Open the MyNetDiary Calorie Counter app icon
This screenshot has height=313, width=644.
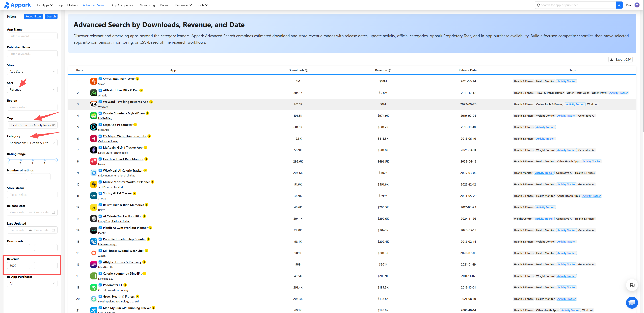94,116
